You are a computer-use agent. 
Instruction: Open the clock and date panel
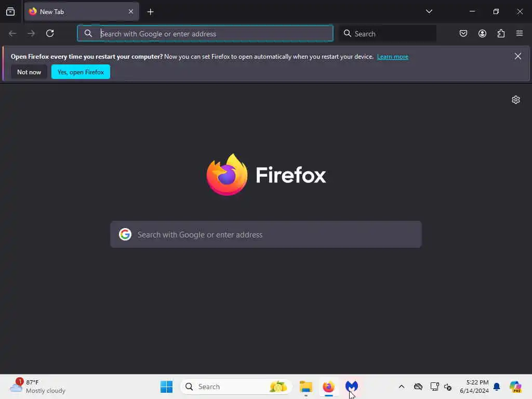click(474, 387)
